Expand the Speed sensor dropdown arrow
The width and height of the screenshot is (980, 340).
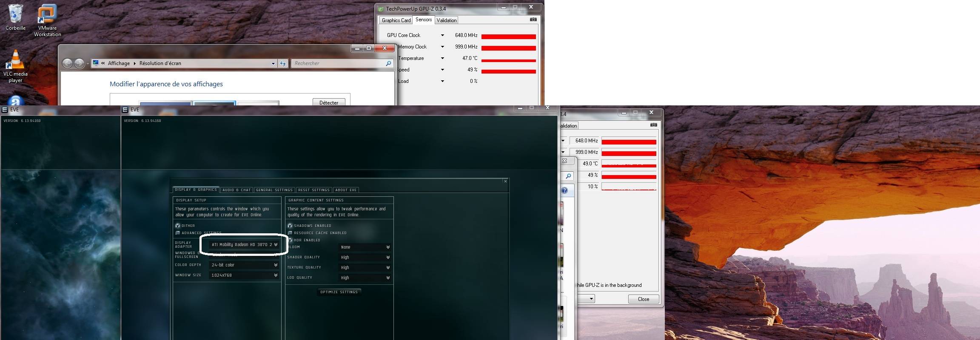tap(442, 70)
